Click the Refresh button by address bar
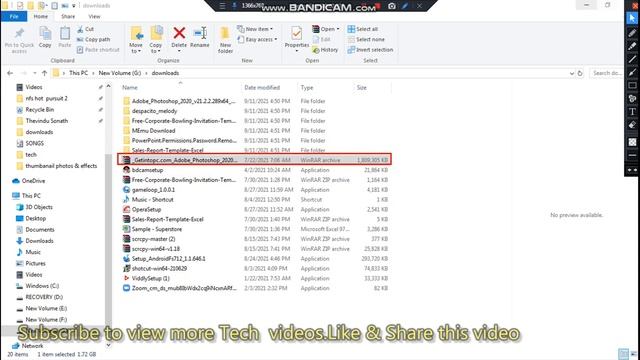This screenshot has height=360, width=640. [x=580, y=73]
